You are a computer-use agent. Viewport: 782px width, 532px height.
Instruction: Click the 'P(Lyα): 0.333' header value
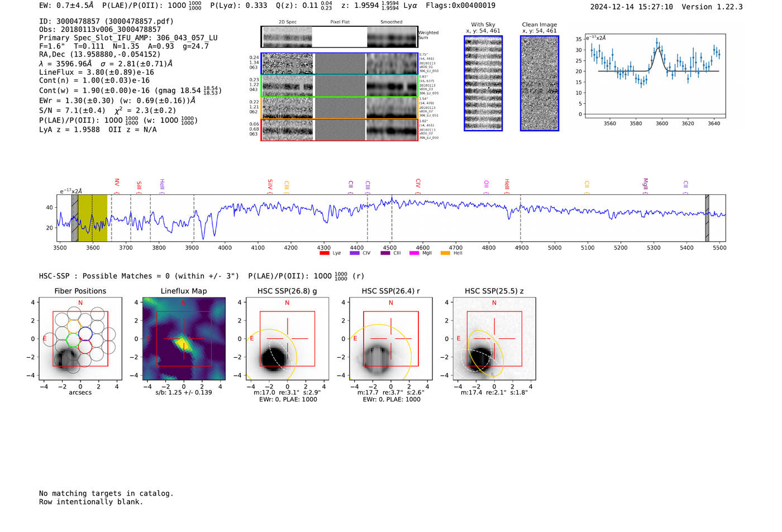coord(239,6)
